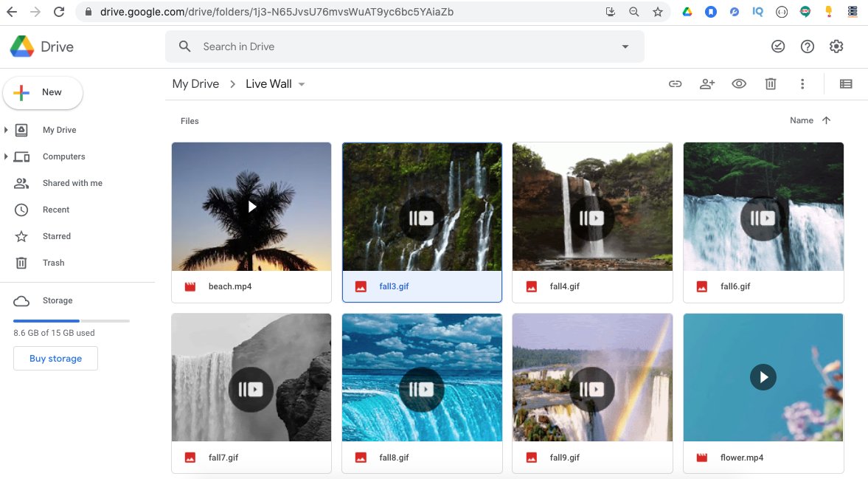868x479 pixels.
Task: Click the storage usage progress bar
Action: (72, 320)
